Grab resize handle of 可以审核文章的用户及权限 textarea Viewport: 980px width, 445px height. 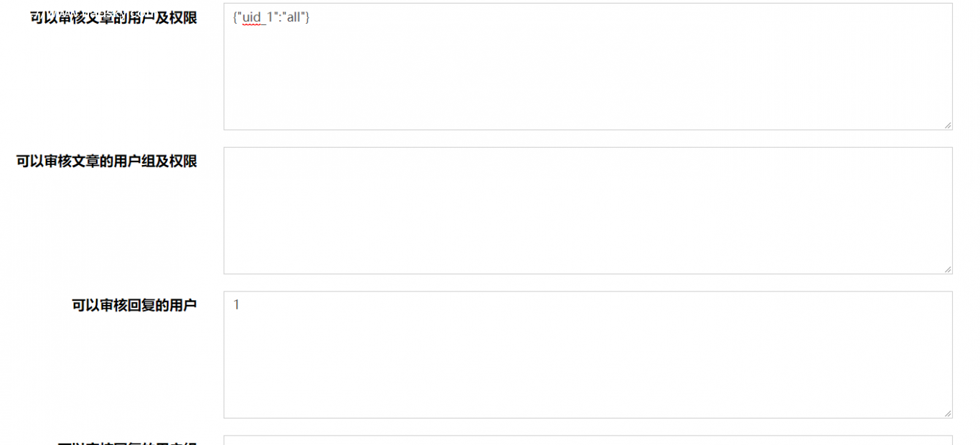pos(947,125)
